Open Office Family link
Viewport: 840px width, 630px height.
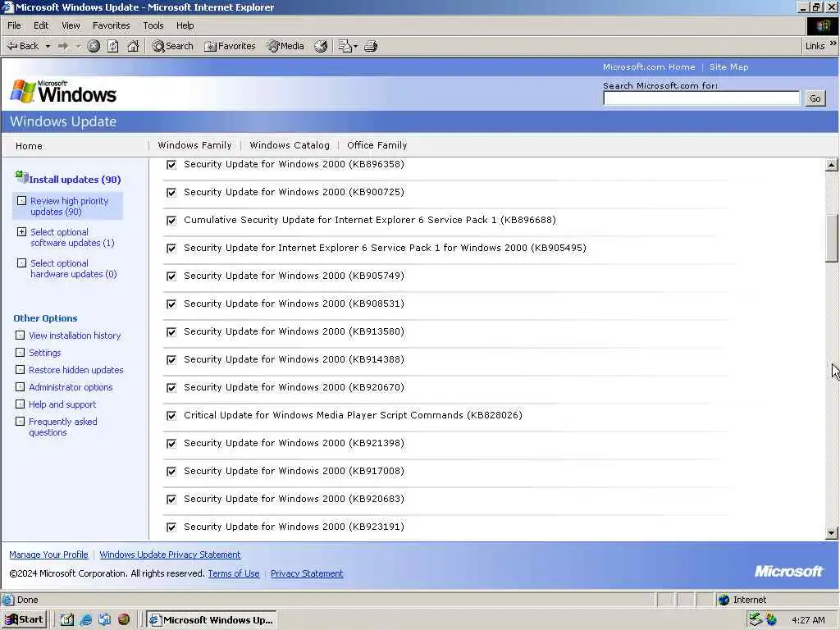point(377,145)
